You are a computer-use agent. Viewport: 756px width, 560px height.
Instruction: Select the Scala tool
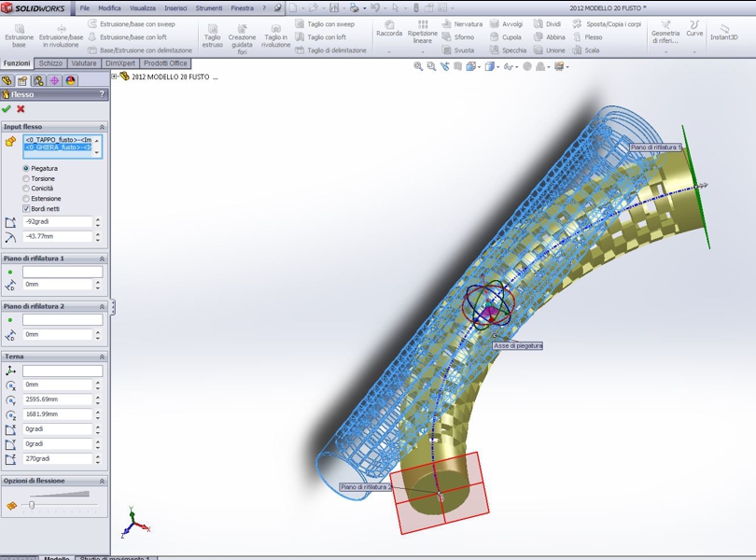[x=586, y=50]
